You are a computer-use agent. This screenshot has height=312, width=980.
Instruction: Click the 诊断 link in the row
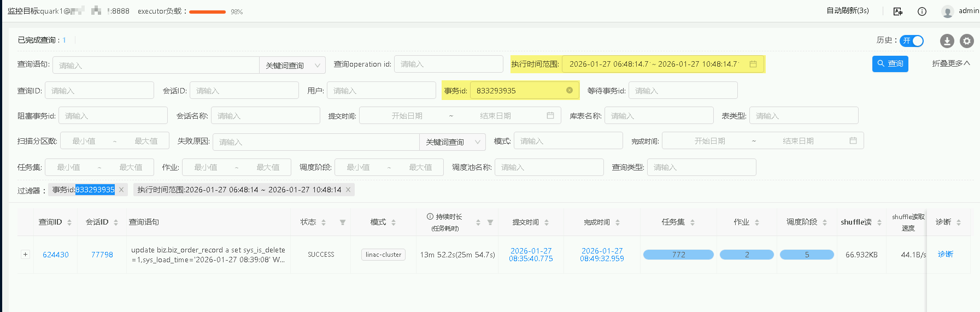[x=946, y=254]
